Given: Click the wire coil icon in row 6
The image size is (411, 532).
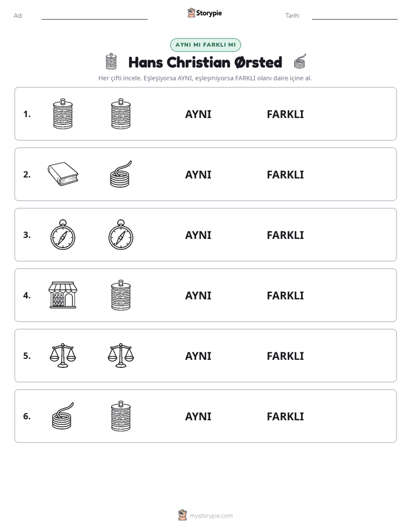Looking at the screenshot, I should [63, 416].
